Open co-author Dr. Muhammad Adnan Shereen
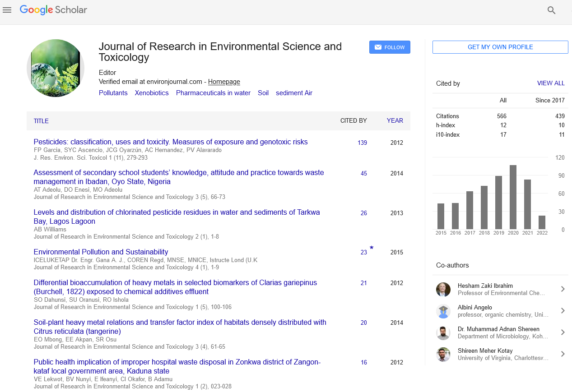 click(x=498, y=329)
